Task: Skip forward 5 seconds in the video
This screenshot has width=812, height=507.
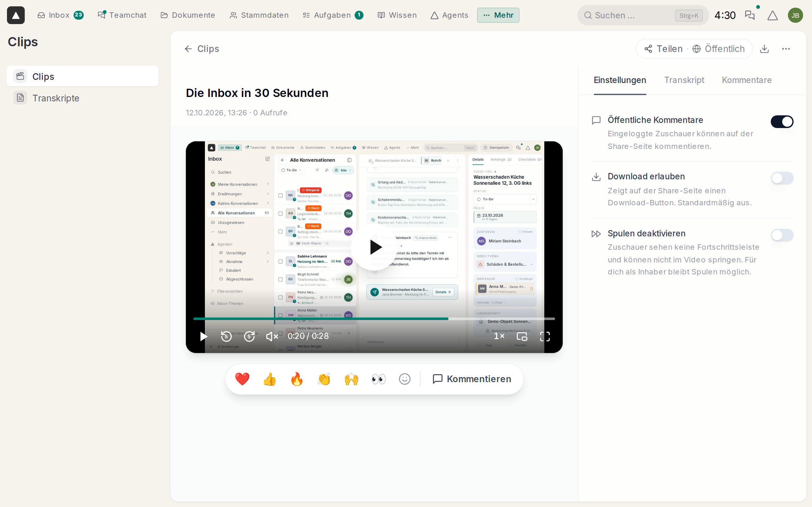Action: click(x=249, y=336)
